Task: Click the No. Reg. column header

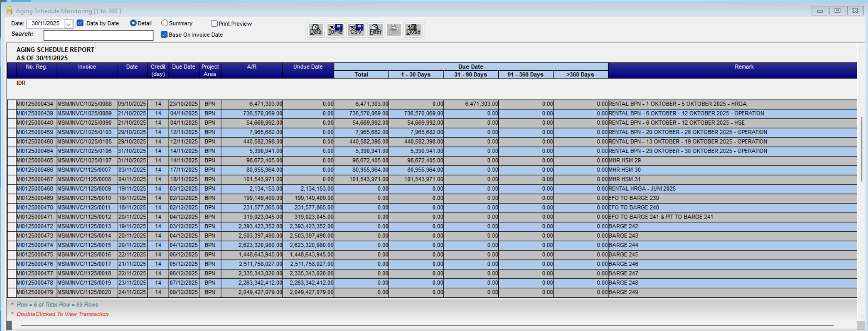Action: point(37,70)
